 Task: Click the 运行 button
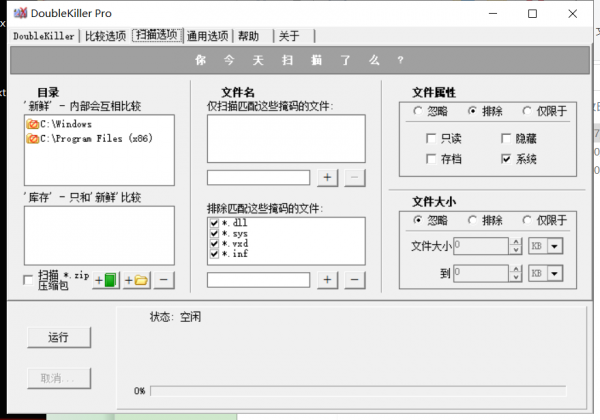(x=59, y=337)
